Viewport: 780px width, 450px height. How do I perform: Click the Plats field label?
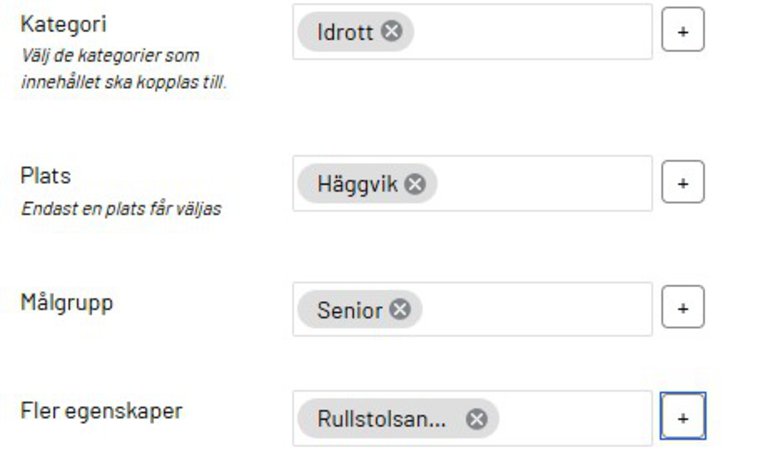[x=46, y=176]
